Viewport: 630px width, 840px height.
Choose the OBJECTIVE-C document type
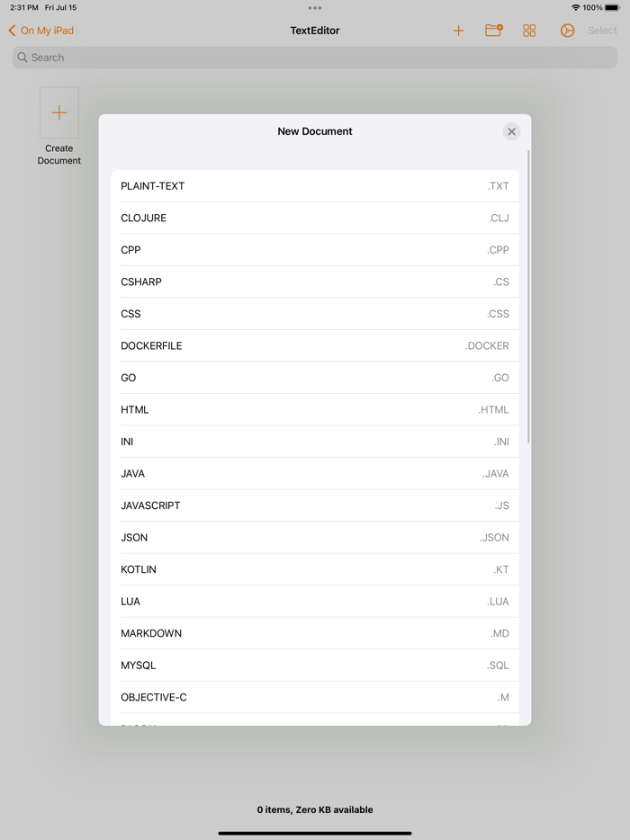pos(315,697)
